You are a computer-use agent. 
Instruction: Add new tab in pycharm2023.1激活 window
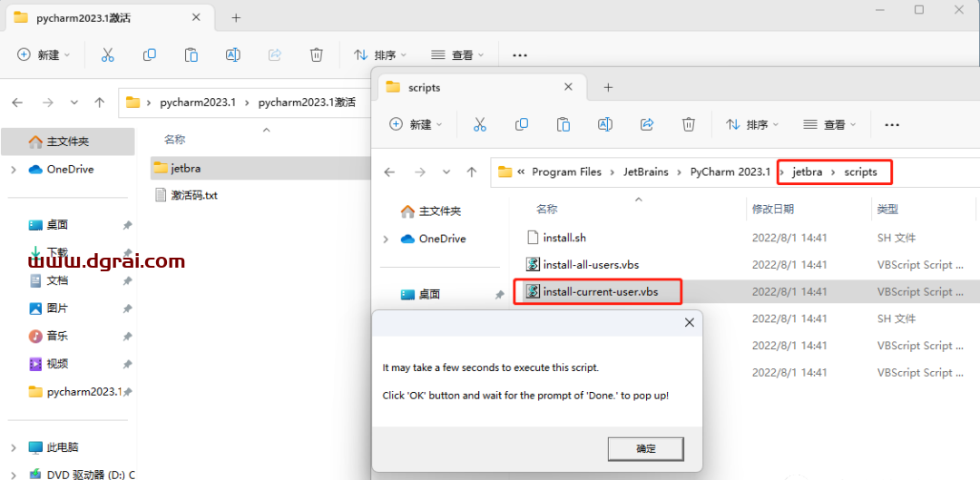pos(236,18)
